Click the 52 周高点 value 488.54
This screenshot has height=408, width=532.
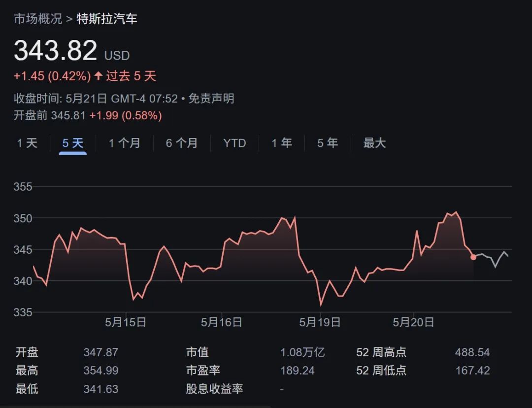[x=472, y=352]
